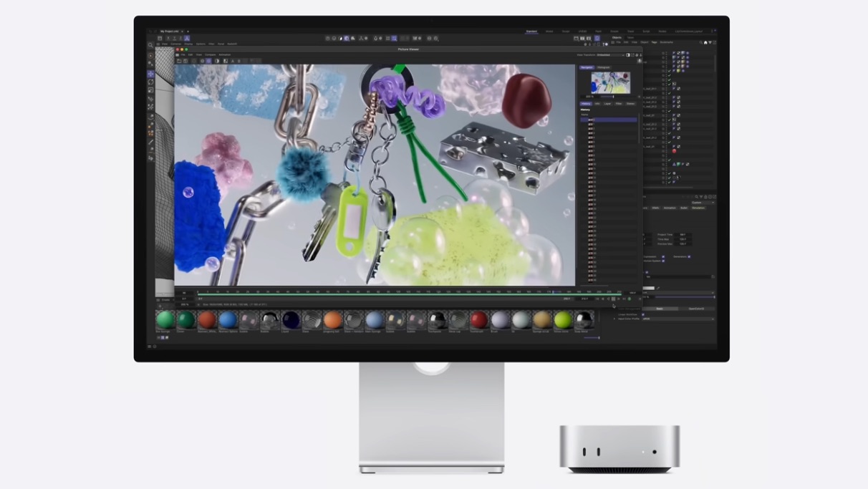Click the open folder icon in Picture Viewer
The image size is (868, 489).
(x=179, y=61)
